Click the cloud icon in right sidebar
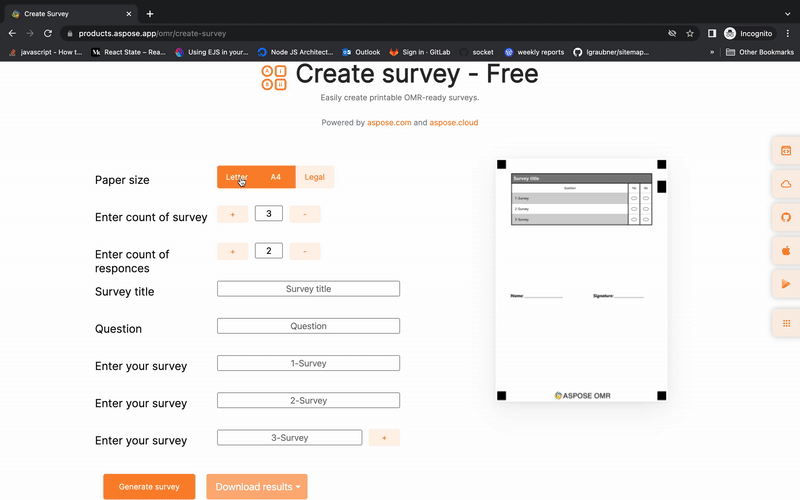The image size is (800, 500). tap(786, 184)
